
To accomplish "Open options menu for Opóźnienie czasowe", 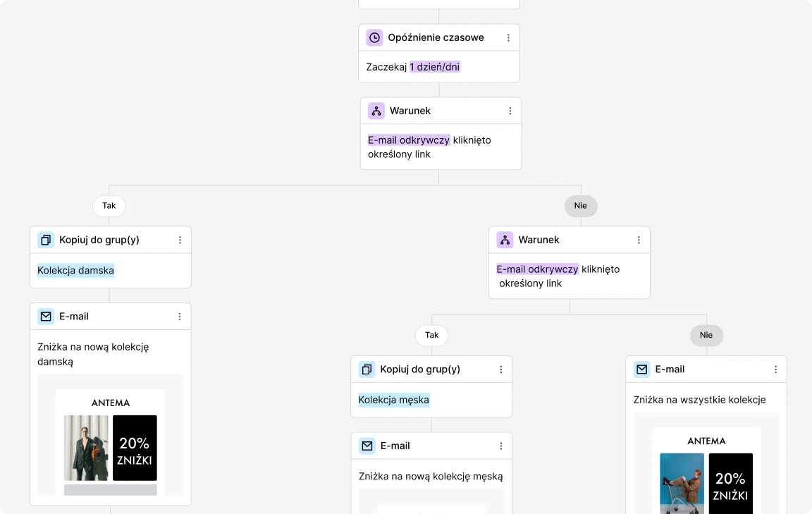I will 508,38.
